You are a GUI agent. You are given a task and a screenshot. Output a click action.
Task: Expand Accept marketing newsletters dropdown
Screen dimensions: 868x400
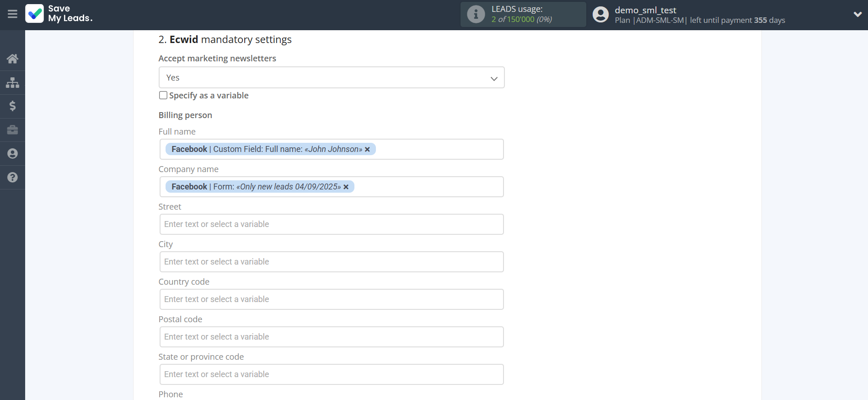click(x=331, y=78)
